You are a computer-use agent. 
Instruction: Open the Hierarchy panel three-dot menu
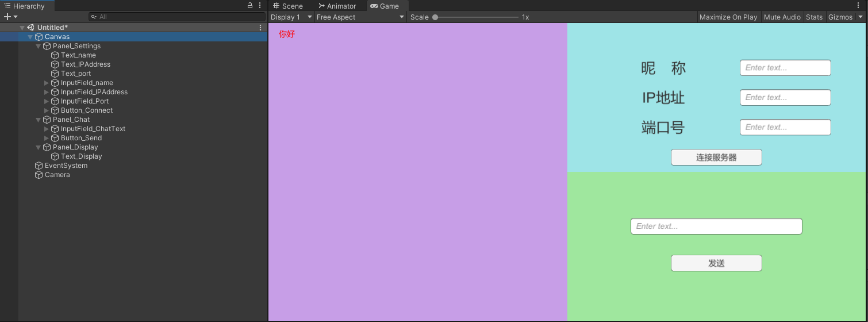click(x=260, y=6)
